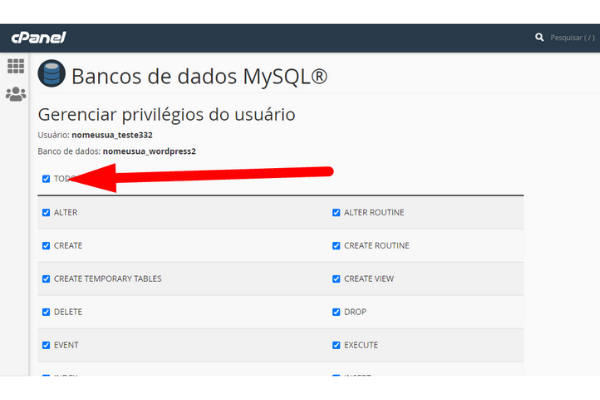Toggle the CREATE privilege checkbox
Image resolution: width=600 pixels, height=400 pixels.
(x=46, y=246)
